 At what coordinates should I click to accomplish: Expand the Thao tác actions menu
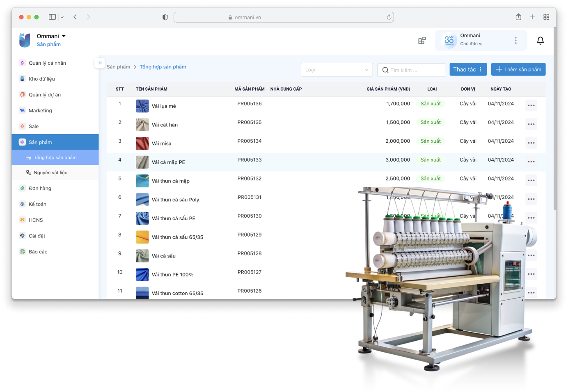[x=468, y=70]
